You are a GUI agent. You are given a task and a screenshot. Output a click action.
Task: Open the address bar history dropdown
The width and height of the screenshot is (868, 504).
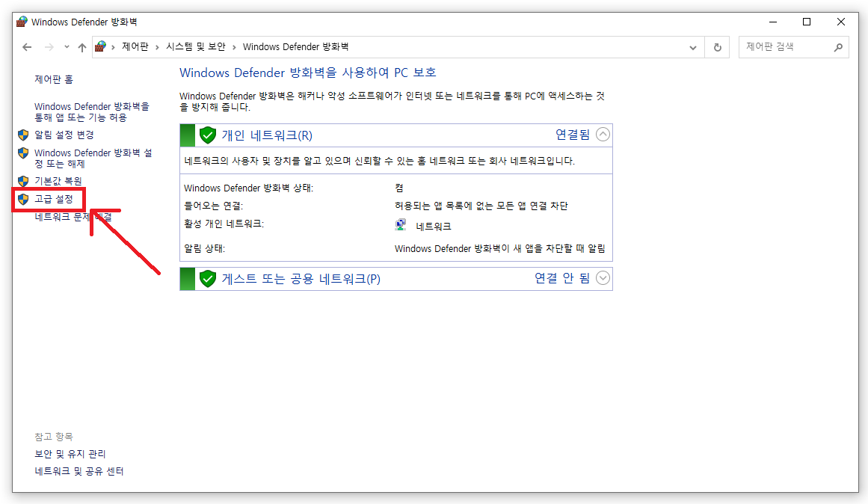(x=692, y=48)
